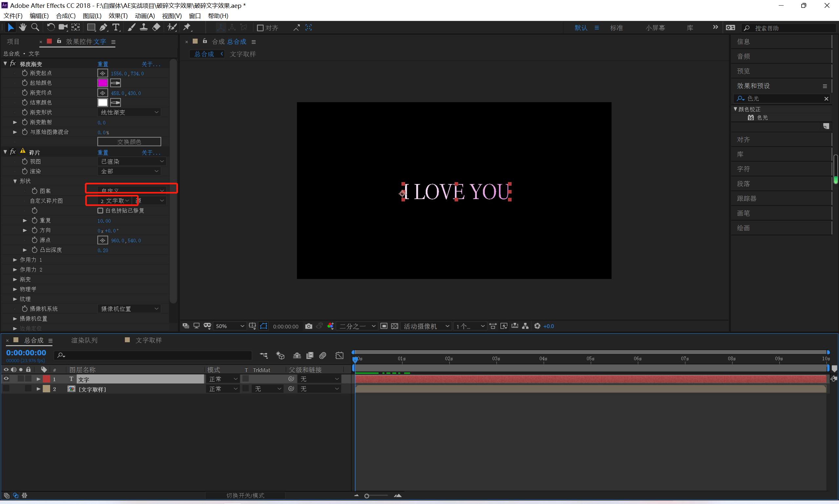Open the 效果(T) menu

(x=118, y=16)
